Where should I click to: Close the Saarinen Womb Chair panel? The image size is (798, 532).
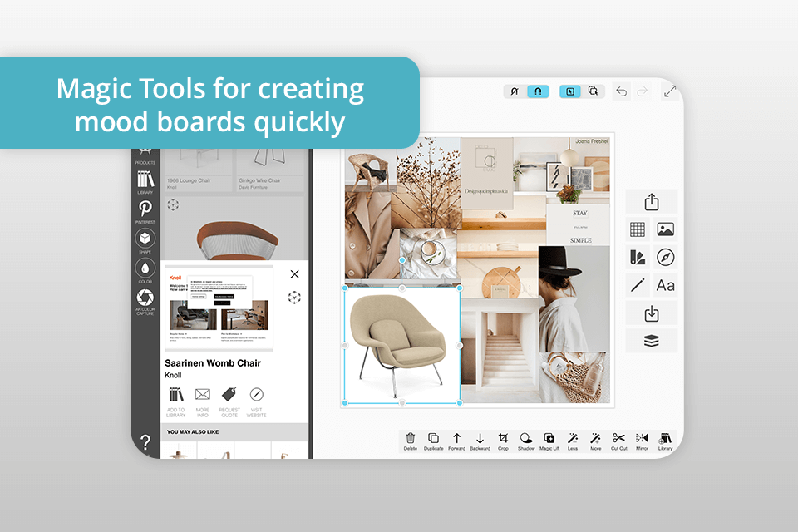[294, 273]
